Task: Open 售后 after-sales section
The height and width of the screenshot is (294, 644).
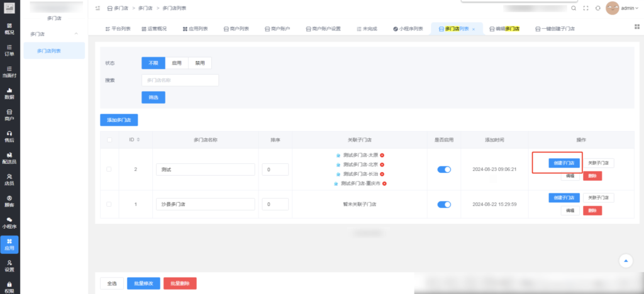Action: click(9, 136)
